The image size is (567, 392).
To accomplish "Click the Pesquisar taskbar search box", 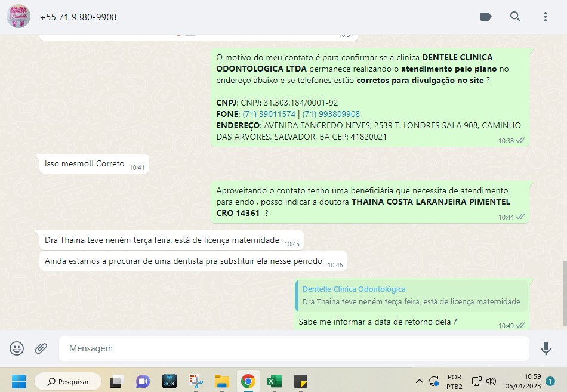I will coord(68,381).
